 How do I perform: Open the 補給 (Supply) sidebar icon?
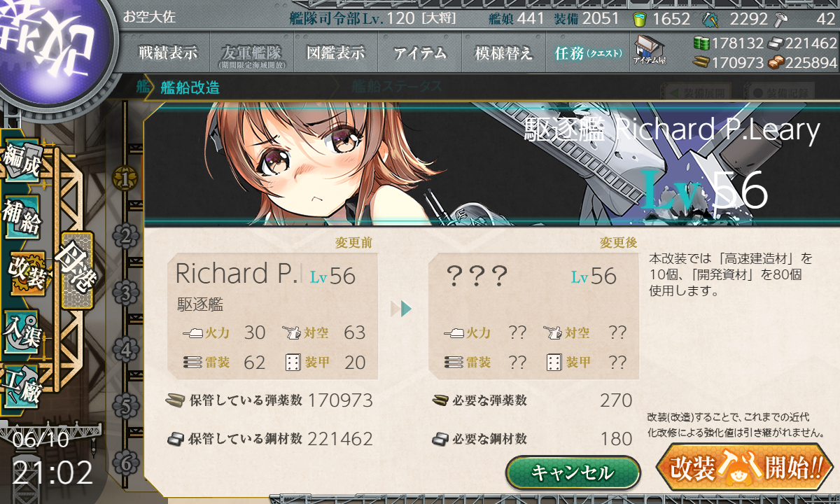(22, 218)
